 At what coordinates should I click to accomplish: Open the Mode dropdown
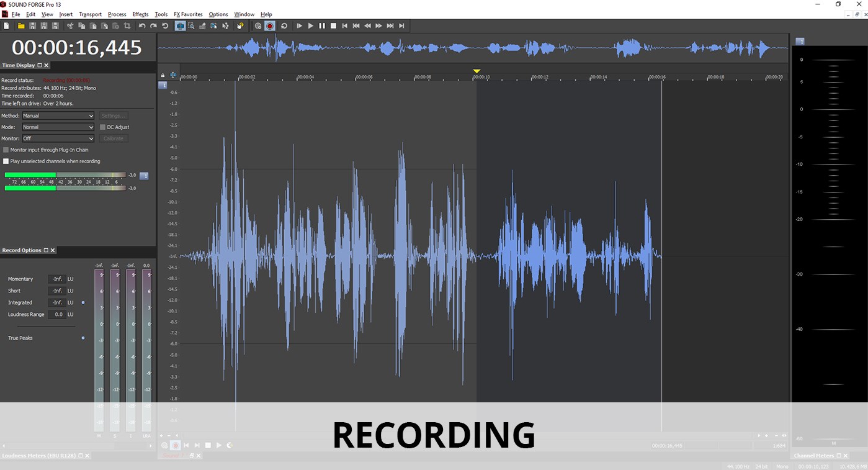58,127
